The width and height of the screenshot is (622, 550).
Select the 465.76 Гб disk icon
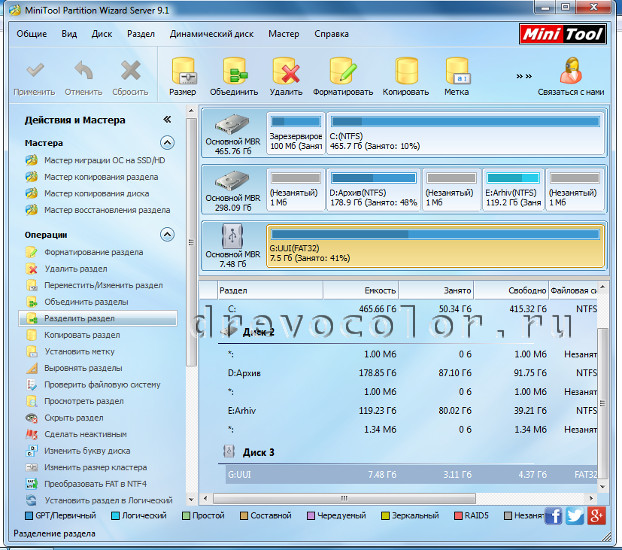click(x=232, y=124)
